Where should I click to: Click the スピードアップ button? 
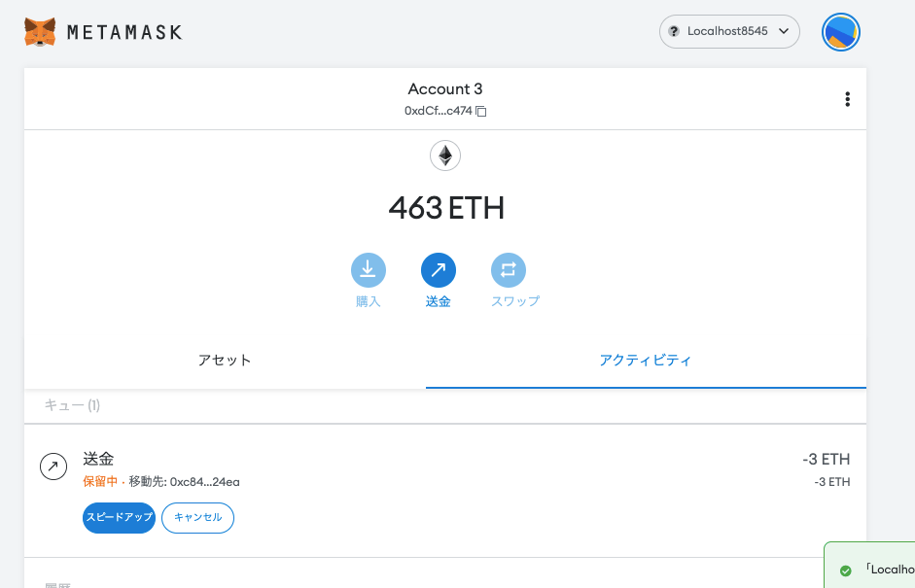click(x=119, y=518)
